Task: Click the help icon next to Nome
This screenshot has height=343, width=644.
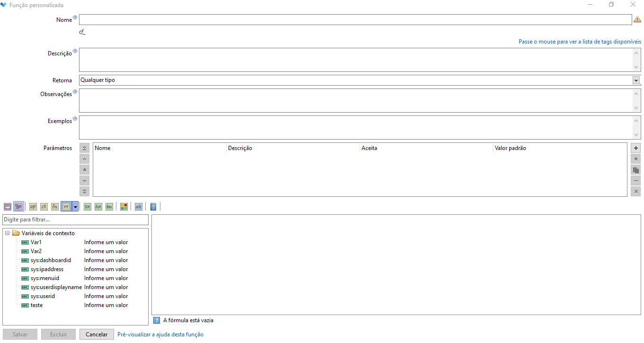Action: point(75,18)
